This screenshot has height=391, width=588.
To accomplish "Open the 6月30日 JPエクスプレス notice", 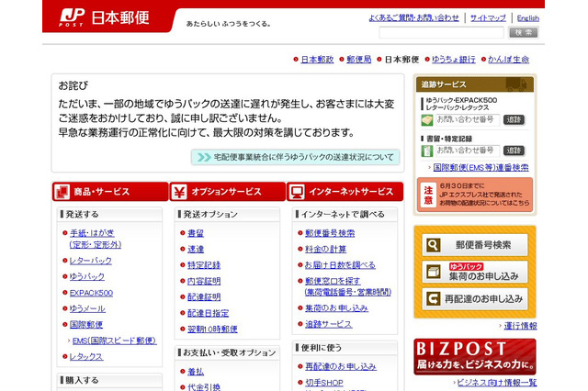I will click(x=475, y=195).
